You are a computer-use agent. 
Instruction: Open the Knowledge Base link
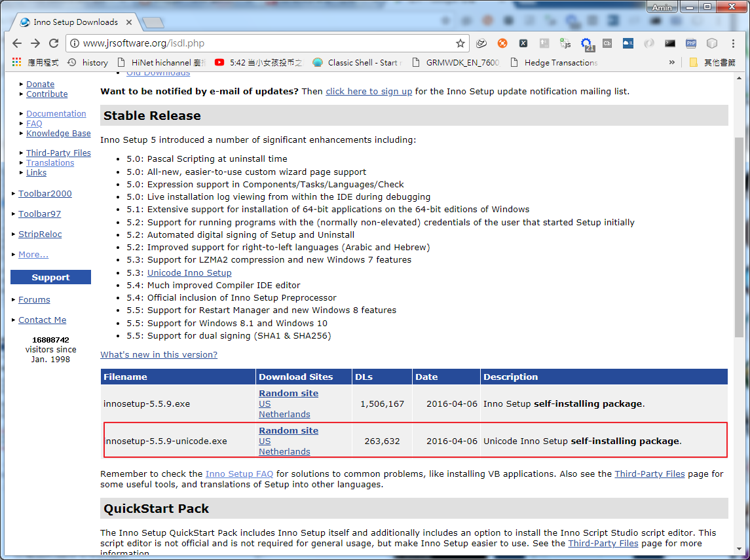pos(58,134)
